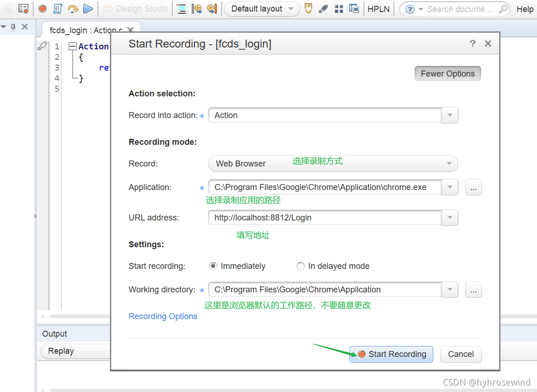Click the Action function name in code

[93, 46]
